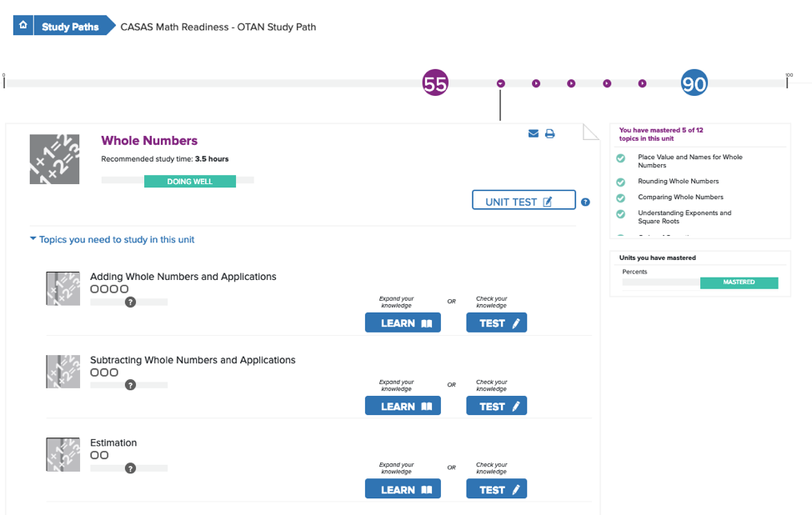Viewport: 812px width, 515px height.
Task: Click the Whole Numbers unit thumbnail
Action: click(x=54, y=159)
